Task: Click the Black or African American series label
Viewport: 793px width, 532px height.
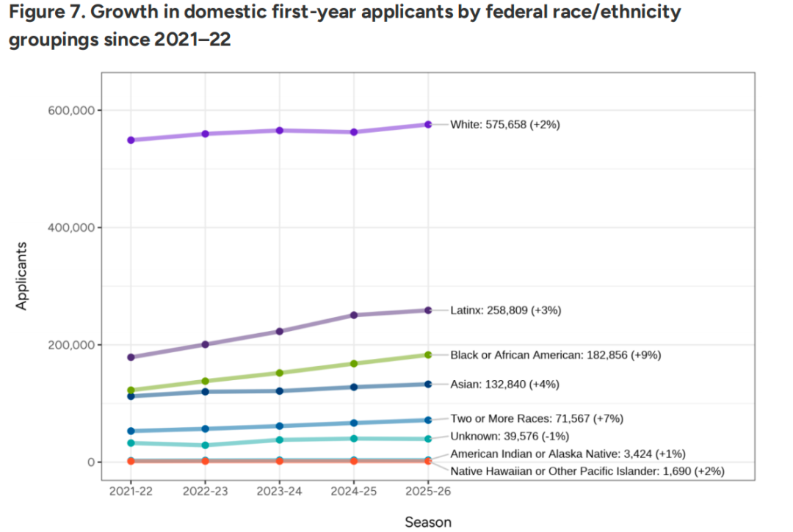Action: coord(556,355)
